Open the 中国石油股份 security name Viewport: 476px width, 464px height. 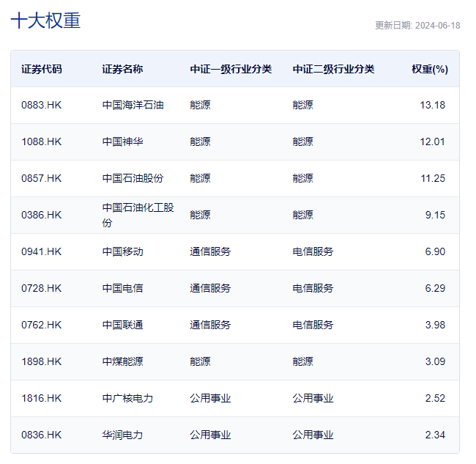(133, 178)
